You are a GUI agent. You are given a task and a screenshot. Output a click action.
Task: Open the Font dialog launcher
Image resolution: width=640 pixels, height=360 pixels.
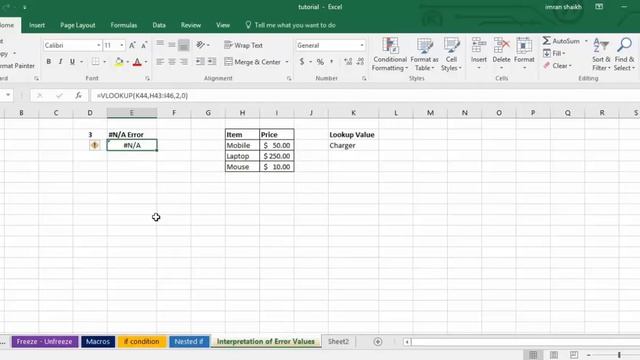pyautogui.click(x=147, y=78)
